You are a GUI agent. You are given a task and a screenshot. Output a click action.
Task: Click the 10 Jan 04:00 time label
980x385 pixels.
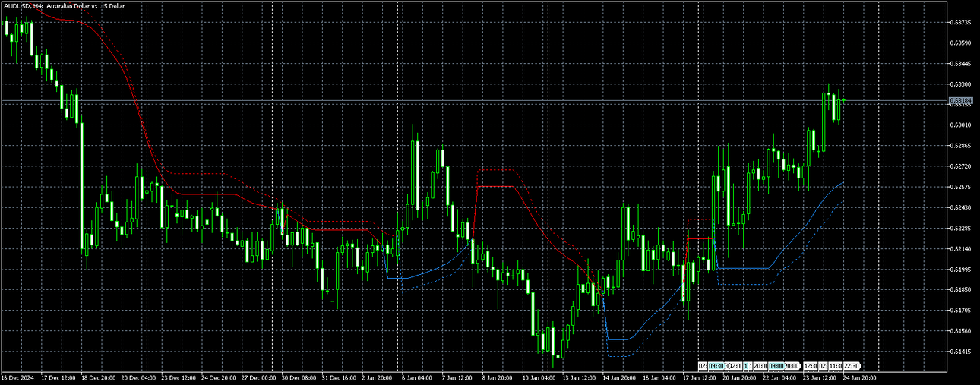538,377
